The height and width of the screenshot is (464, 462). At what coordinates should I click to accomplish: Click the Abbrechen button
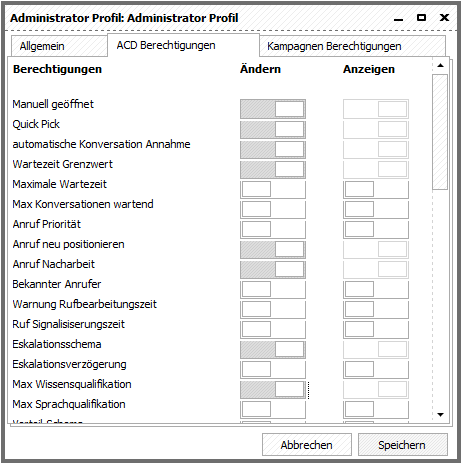[307, 445]
